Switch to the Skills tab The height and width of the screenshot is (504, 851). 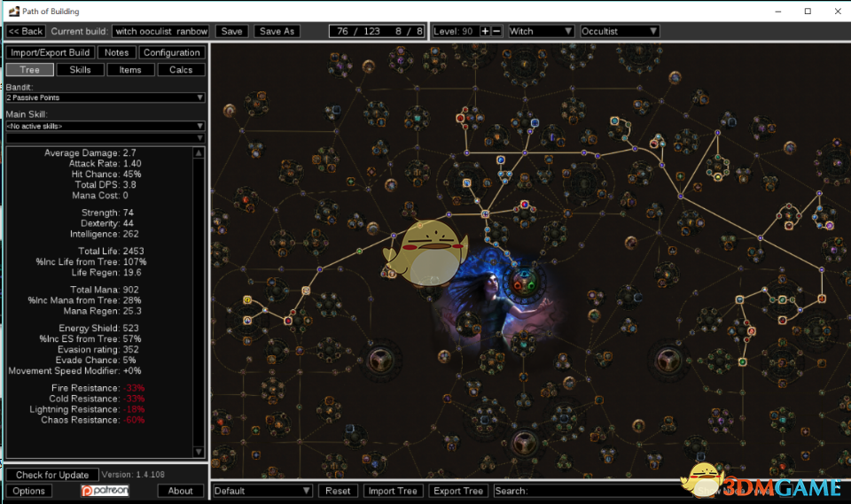pos(80,69)
